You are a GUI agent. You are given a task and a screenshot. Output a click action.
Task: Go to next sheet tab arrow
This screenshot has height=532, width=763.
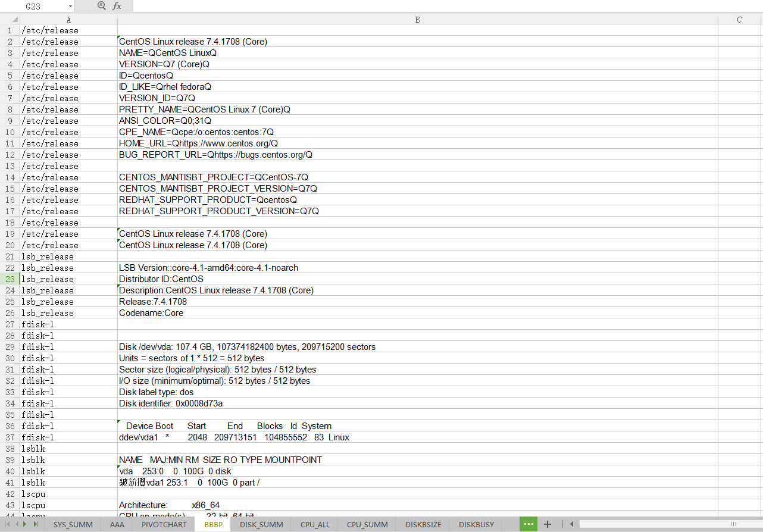coord(26,524)
